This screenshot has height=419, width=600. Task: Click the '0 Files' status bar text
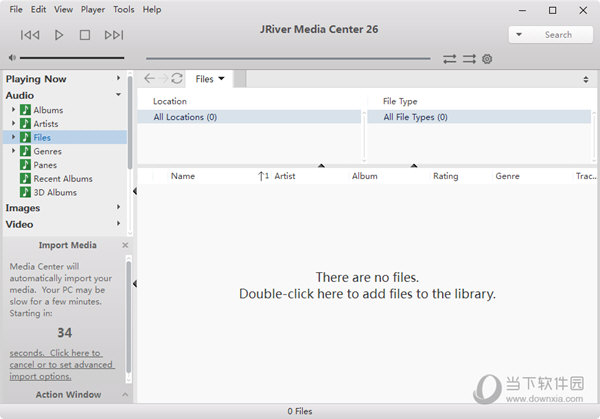tap(300, 411)
